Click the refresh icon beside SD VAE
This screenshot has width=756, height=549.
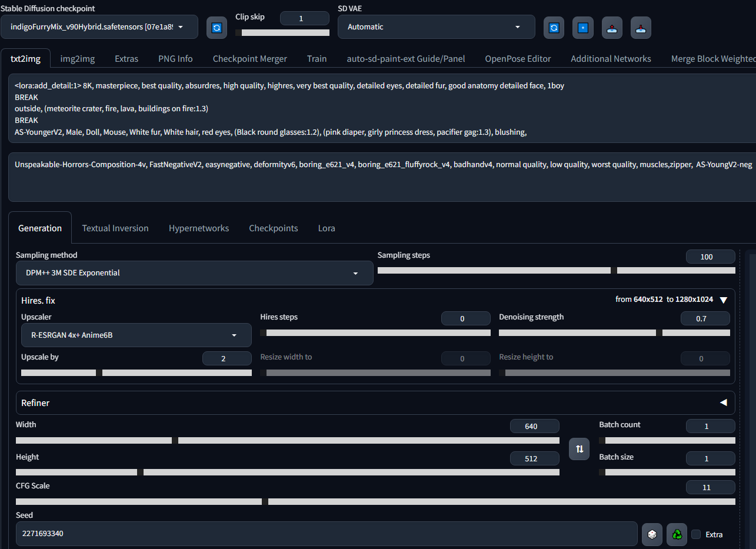tap(554, 28)
